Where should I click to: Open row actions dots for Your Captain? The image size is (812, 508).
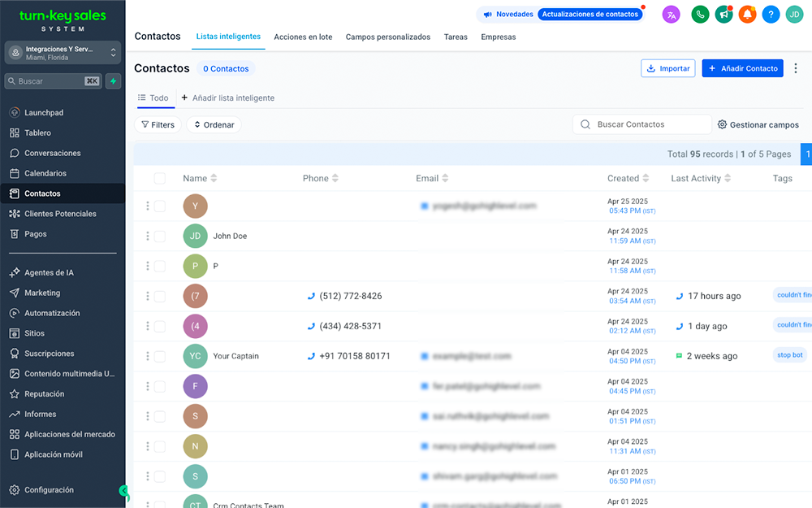[x=148, y=356]
